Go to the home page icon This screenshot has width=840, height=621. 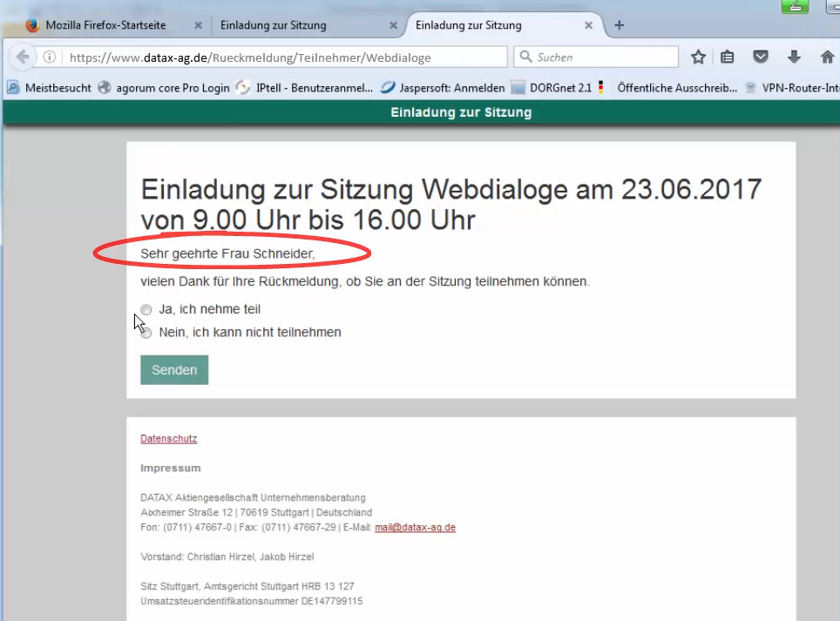[827, 57]
